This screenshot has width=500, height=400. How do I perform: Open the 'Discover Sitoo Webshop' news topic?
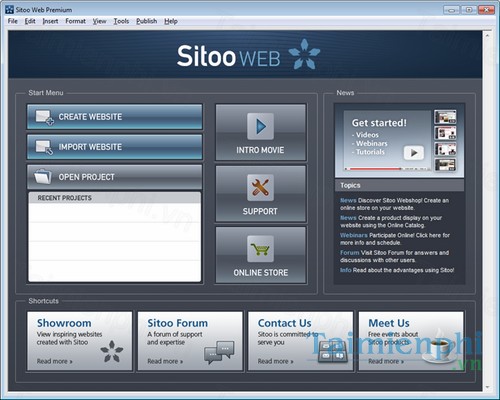click(x=395, y=204)
